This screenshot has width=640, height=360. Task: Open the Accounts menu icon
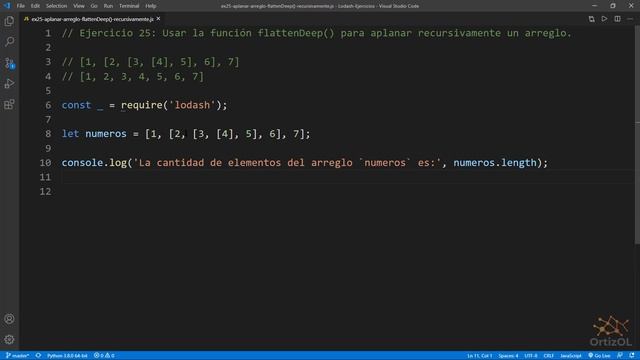point(9,319)
